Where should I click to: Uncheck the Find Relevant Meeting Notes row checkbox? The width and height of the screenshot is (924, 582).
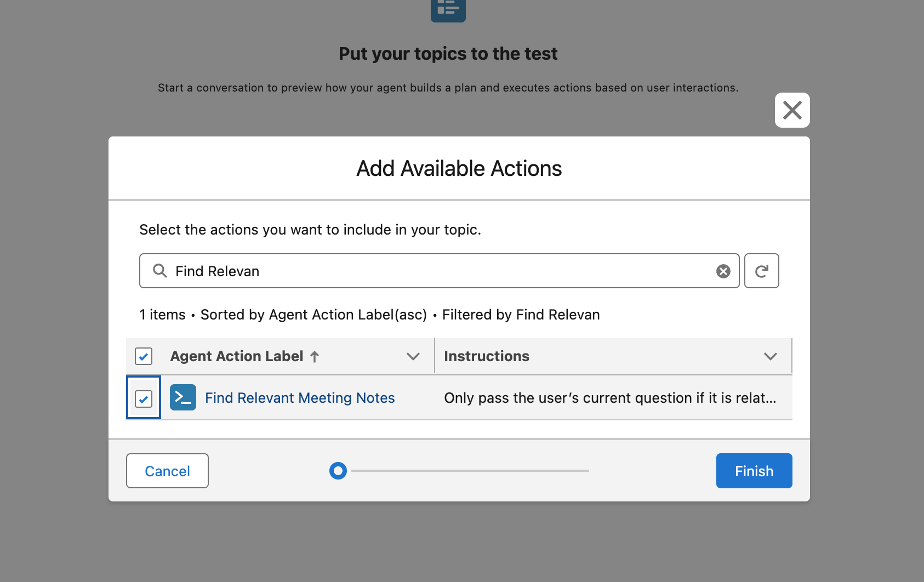point(144,398)
